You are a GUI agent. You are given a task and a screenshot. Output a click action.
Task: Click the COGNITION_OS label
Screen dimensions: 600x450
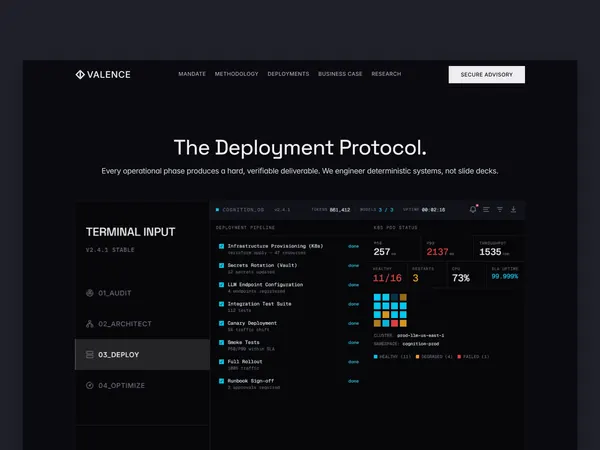[x=243, y=210]
